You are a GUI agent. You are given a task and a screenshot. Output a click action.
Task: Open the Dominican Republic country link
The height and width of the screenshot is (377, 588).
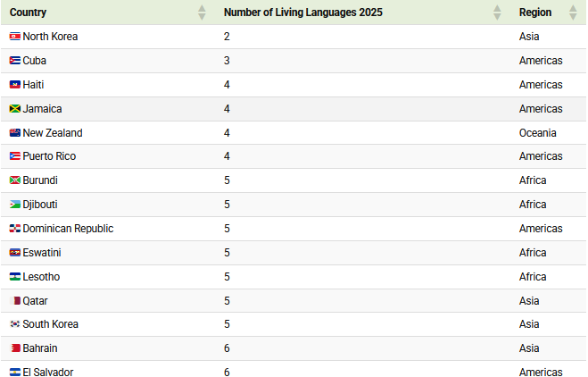pos(68,229)
